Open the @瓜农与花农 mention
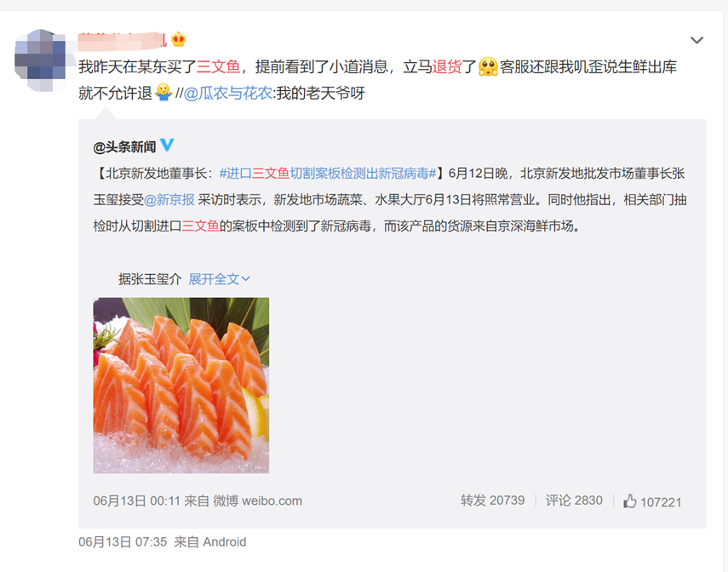Viewport: 728px width, 572px height. [x=228, y=94]
